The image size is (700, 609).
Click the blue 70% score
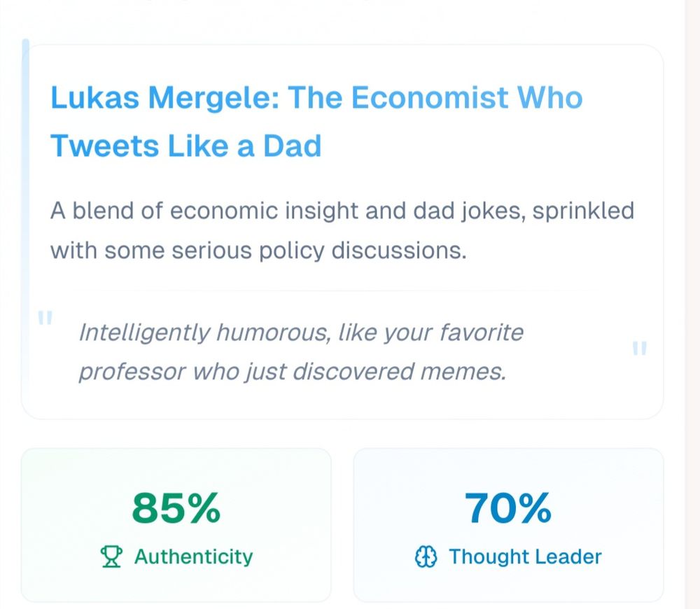tap(508, 509)
